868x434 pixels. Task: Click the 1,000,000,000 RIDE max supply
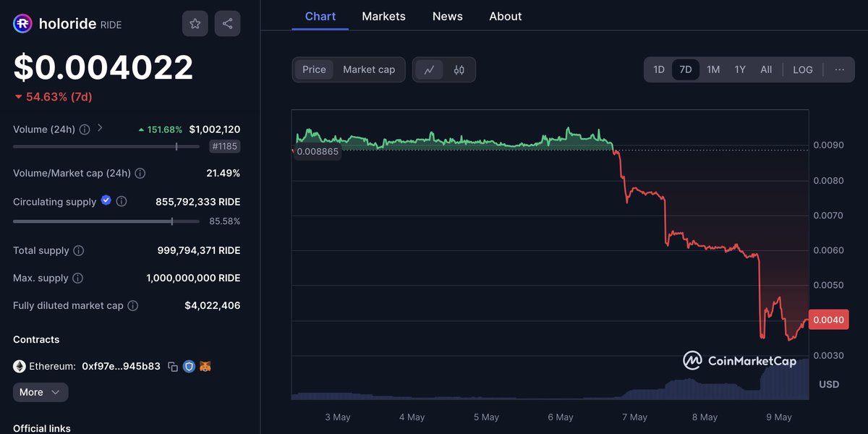193,278
